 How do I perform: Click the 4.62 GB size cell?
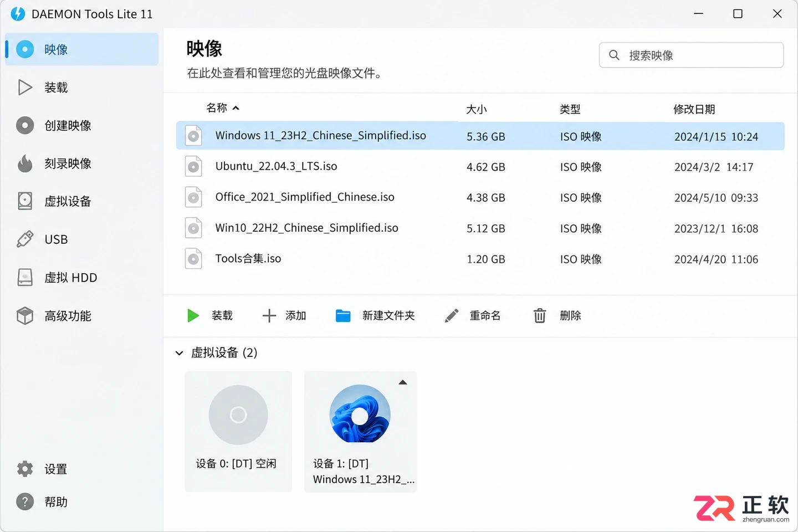point(485,167)
